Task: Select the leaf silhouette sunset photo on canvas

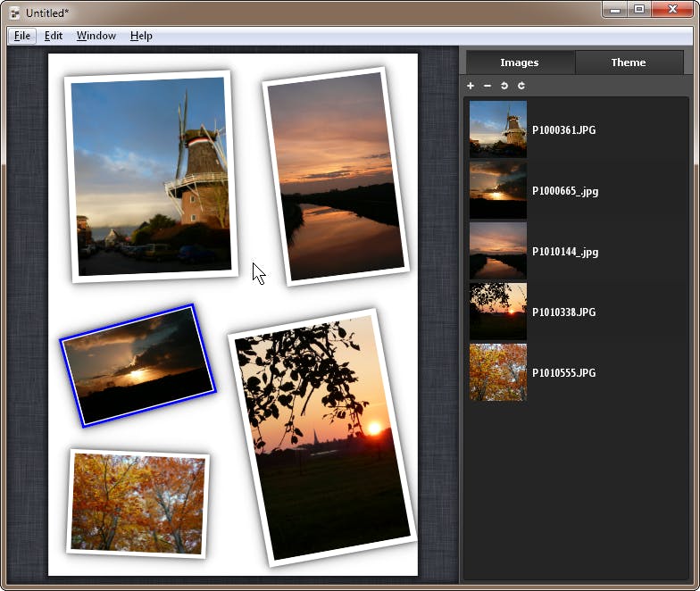Action: tap(322, 437)
